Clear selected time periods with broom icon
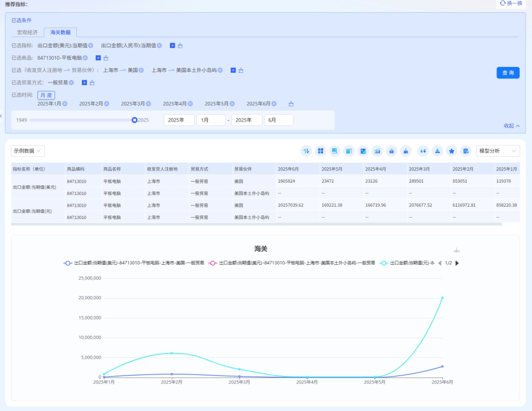 click(x=291, y=104)
